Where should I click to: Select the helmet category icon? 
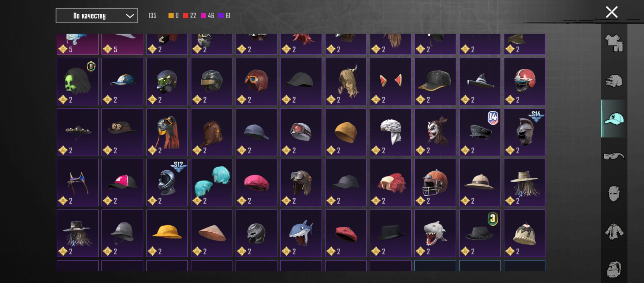click(x=614, y=81)
